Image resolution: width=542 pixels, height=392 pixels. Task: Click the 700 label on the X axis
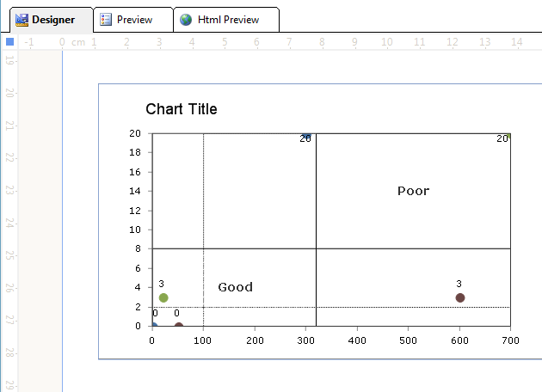tap(510, 340)
